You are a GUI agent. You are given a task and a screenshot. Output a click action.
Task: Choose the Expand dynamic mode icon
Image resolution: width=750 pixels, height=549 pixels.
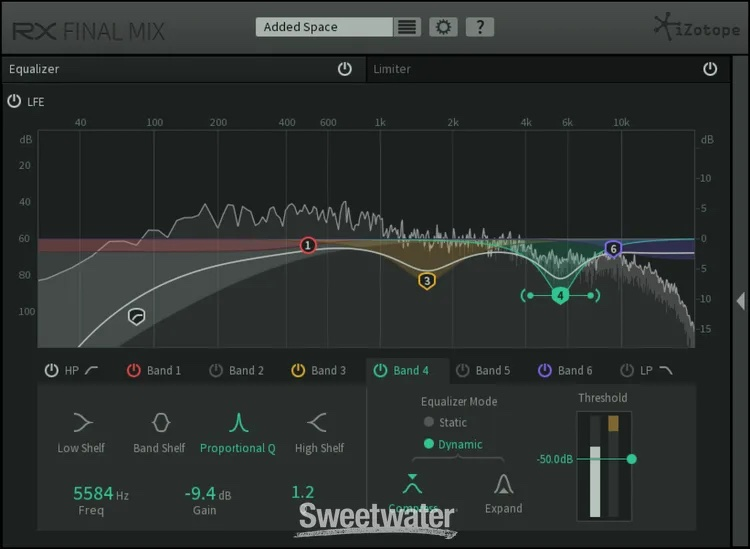coord(503,484)
